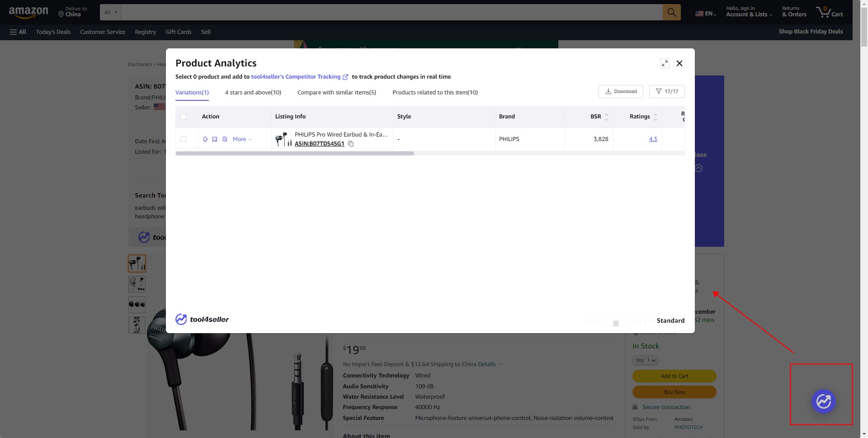
Task: Open the PHOTOTECH seller link
Action: click(x=688, y=427)
